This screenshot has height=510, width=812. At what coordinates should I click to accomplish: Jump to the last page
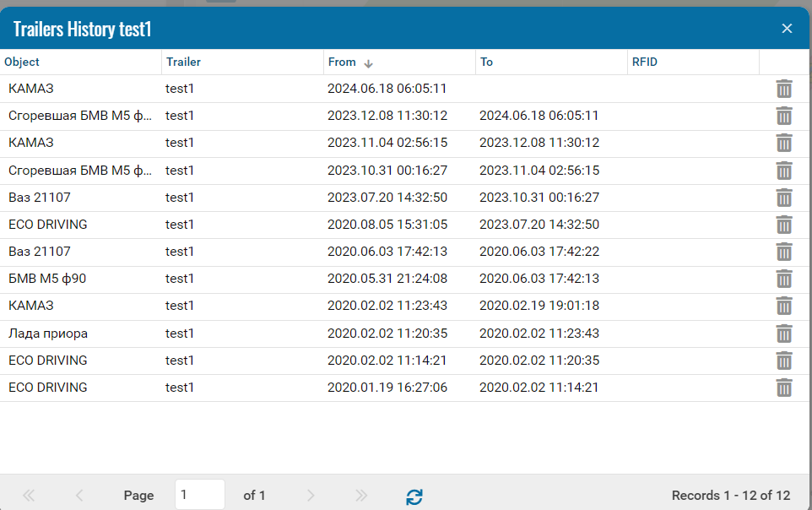(361, 496)
